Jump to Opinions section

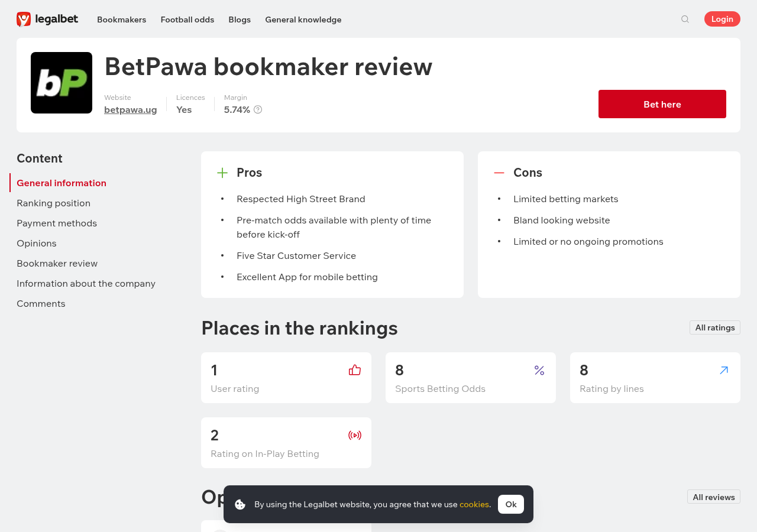(x=37, y=243)
